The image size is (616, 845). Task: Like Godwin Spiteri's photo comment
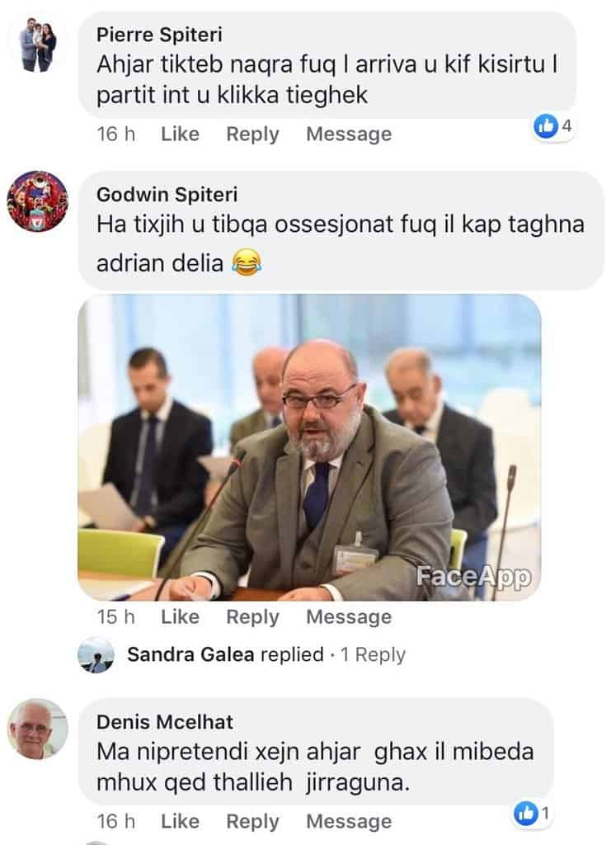coord(180,616)
